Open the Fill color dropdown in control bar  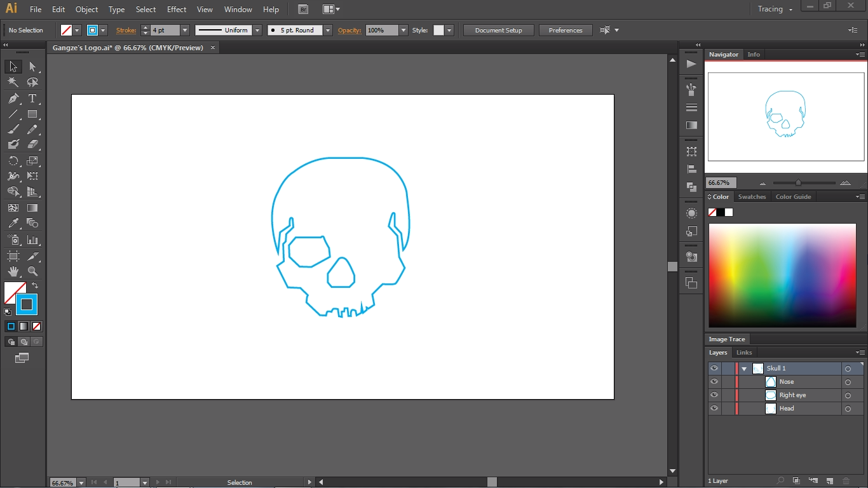[78, 30]
